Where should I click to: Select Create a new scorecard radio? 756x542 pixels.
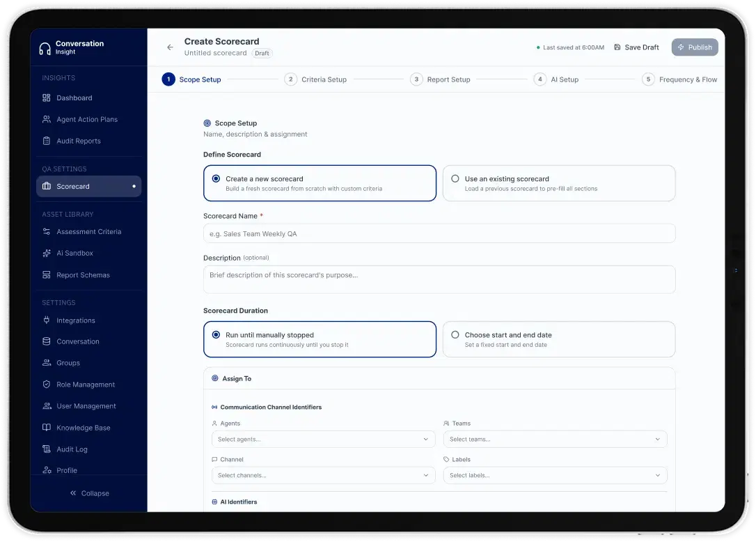point(216,178)
